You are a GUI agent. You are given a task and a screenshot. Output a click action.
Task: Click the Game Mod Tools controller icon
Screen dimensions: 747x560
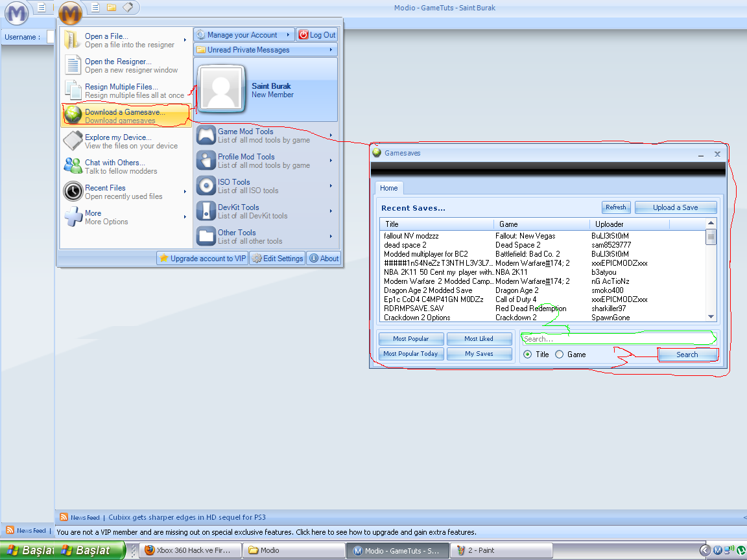click(x=206, y=135)
